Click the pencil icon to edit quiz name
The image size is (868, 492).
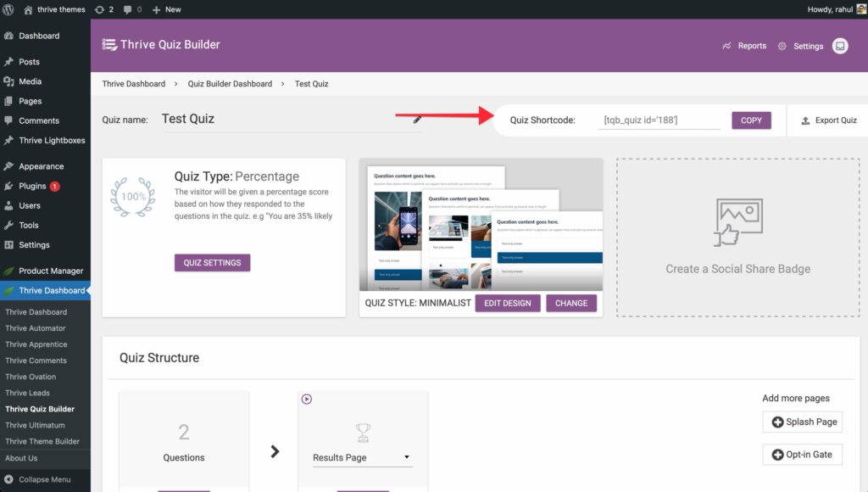(x=417, y=120)
